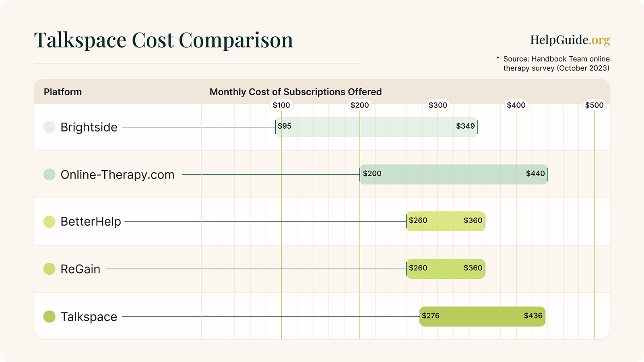The width and height of the screenshot is (644, 362).
Task: Click the $300 axis marker
Action: (x=438, y=105)
